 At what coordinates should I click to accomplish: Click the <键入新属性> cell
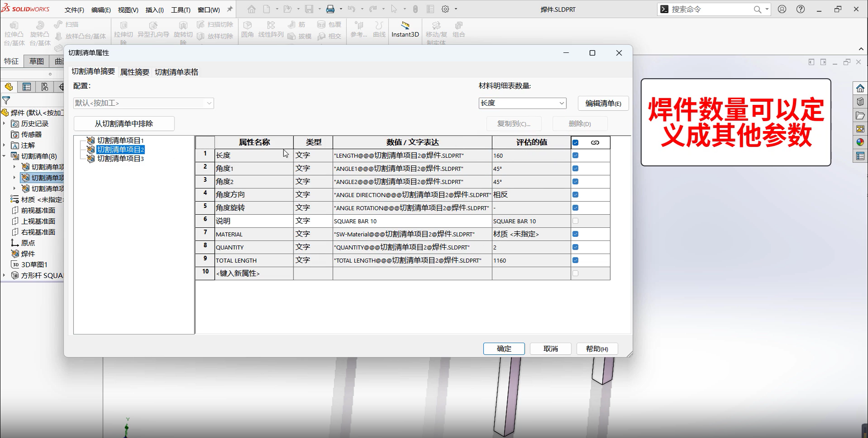[254, 273]
